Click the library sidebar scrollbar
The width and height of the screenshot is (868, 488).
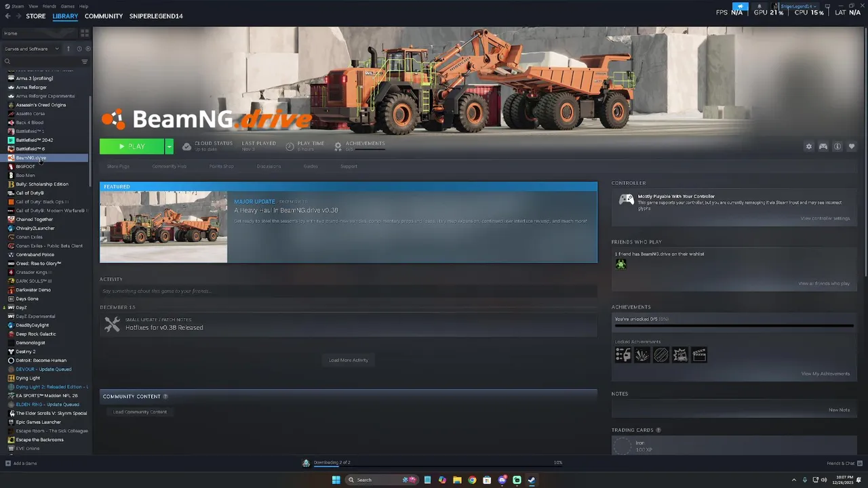(91, 142)
